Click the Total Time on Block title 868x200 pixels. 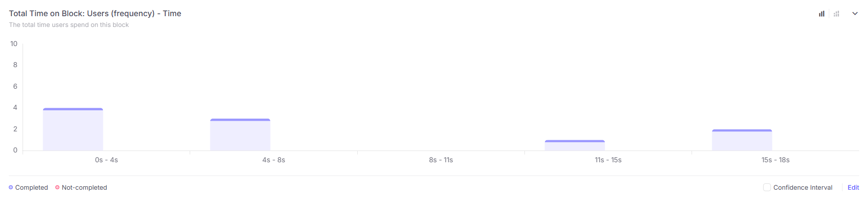95,13
